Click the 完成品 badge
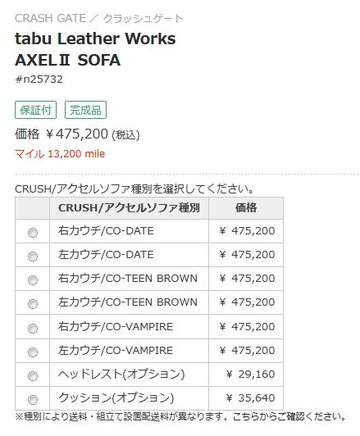 click(x=86, y=110)
